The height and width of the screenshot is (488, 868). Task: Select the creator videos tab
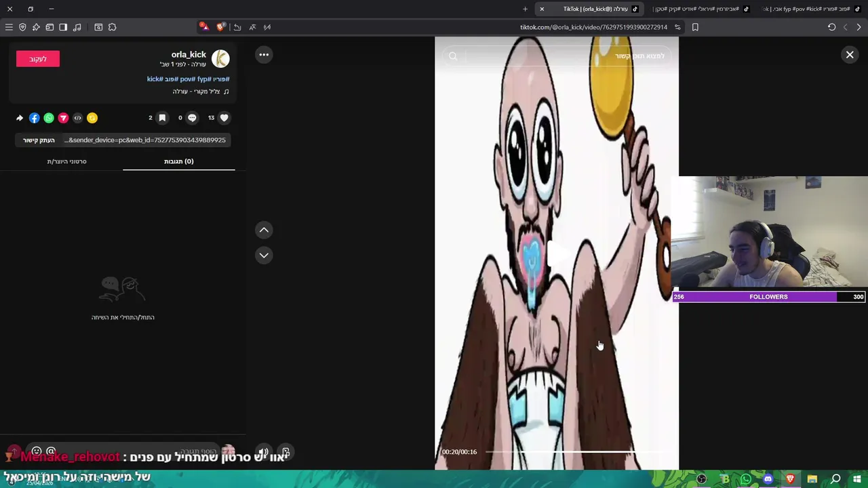[66, 161]
